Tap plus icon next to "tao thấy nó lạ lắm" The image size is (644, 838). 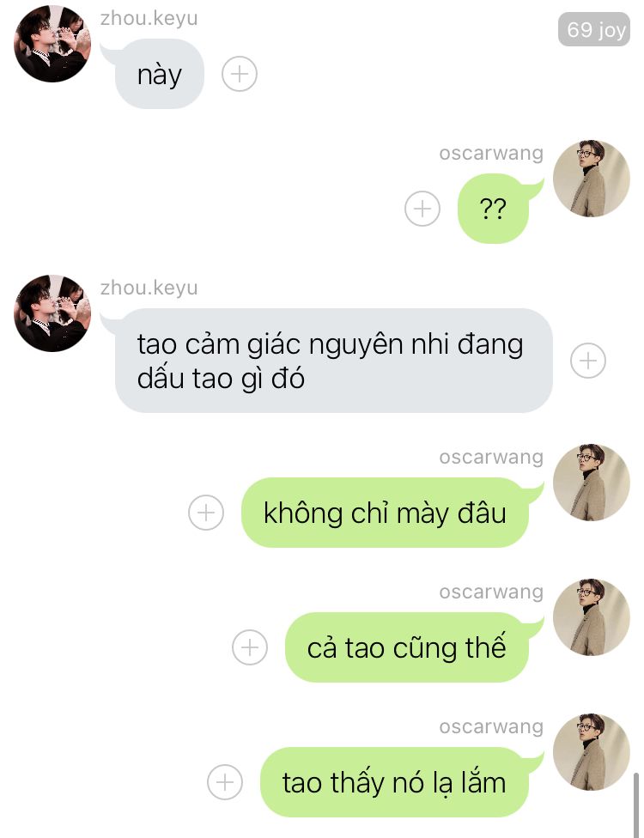coord(225,782)
